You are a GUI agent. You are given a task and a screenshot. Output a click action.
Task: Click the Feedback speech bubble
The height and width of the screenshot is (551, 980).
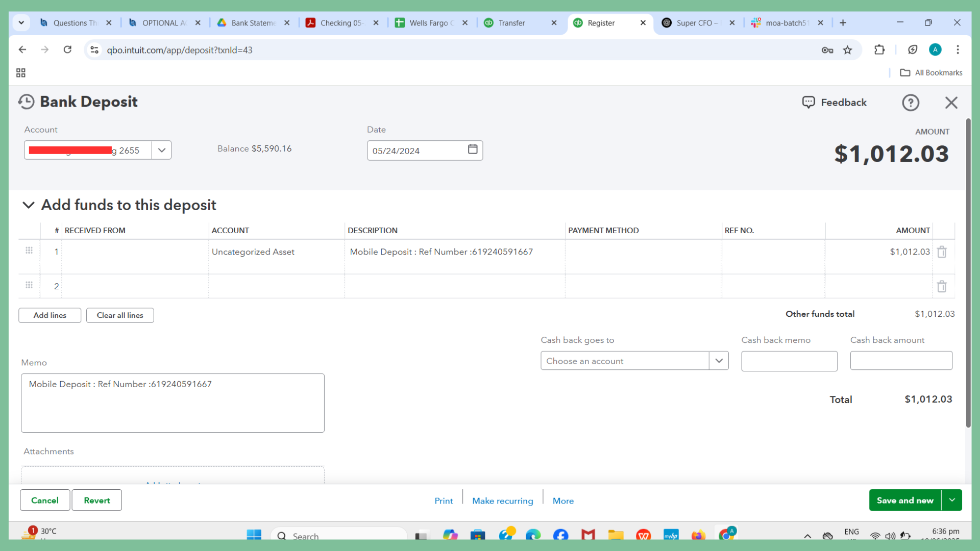tap(834, 103)
